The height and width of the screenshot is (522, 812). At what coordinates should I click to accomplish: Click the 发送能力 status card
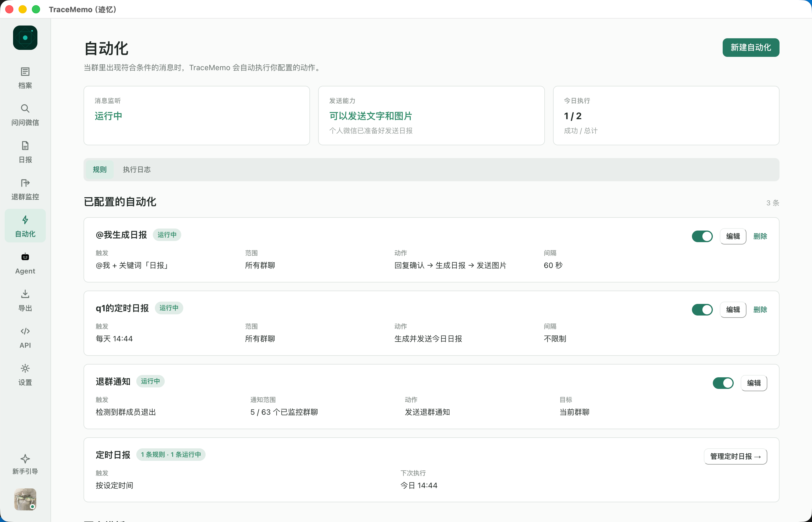[432, 116]
